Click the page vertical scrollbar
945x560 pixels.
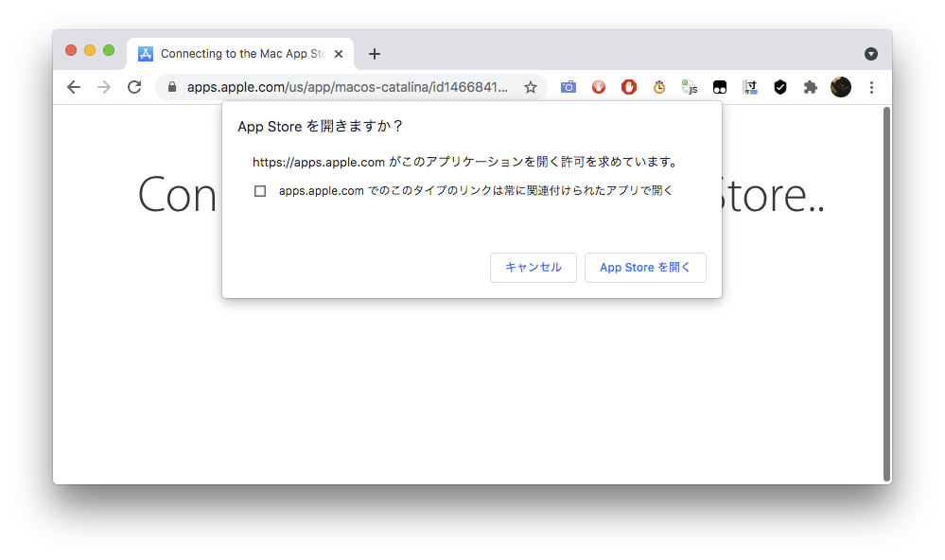pos(886,294)
